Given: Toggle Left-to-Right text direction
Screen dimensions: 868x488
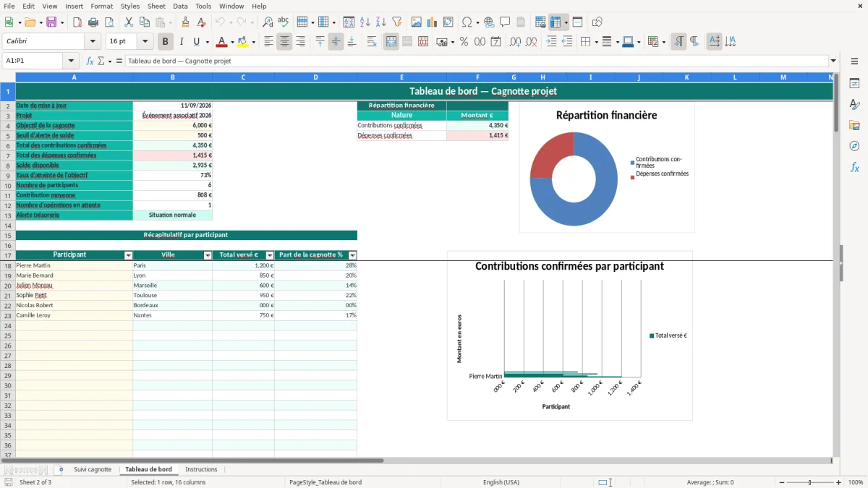Looking at the screenshot, I should 678,42.
